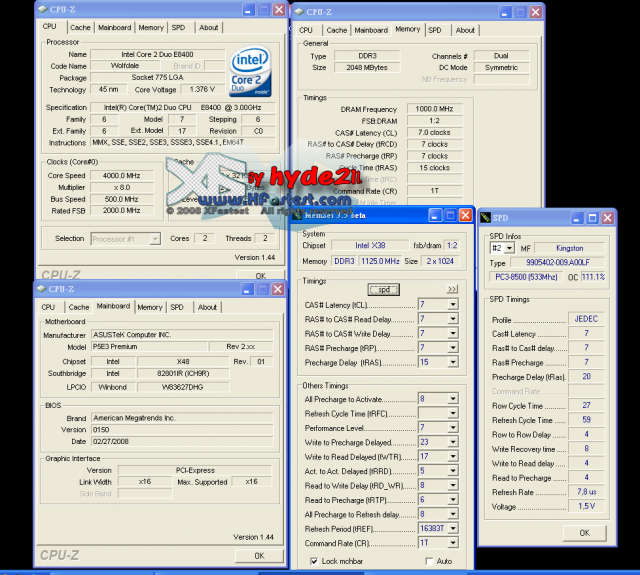Toggle the Lock mchbar checkbox

coord(314,561)
